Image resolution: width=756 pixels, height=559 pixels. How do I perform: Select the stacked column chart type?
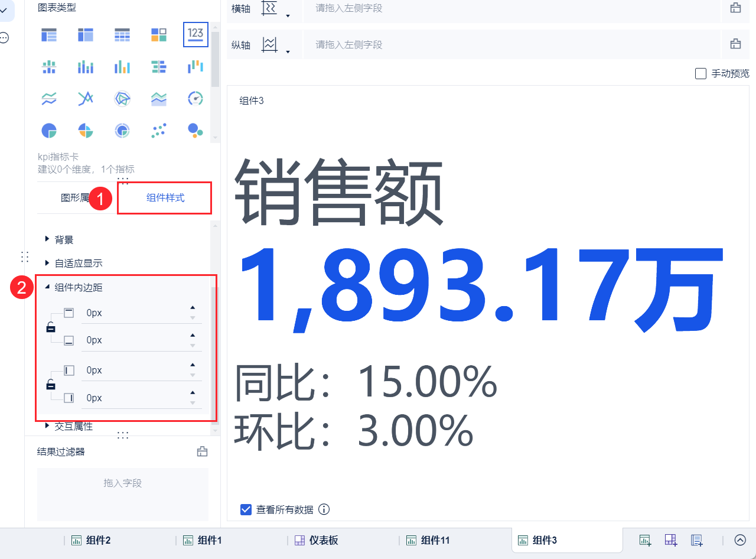point(86,67)
